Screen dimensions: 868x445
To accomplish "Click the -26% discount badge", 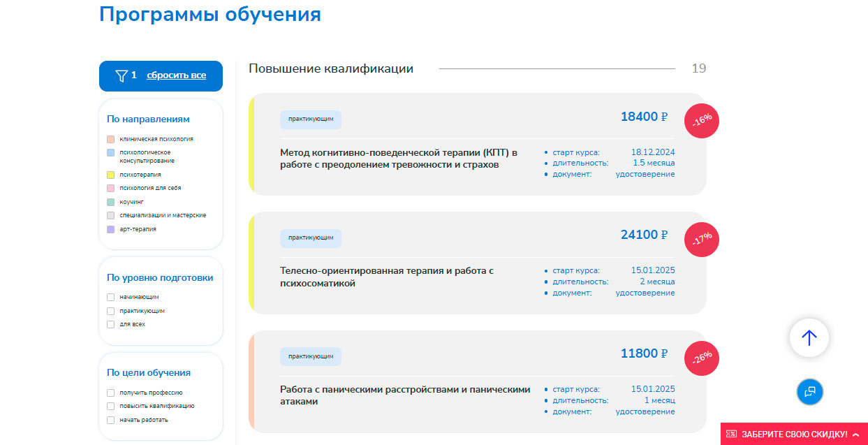I will 702,358.
